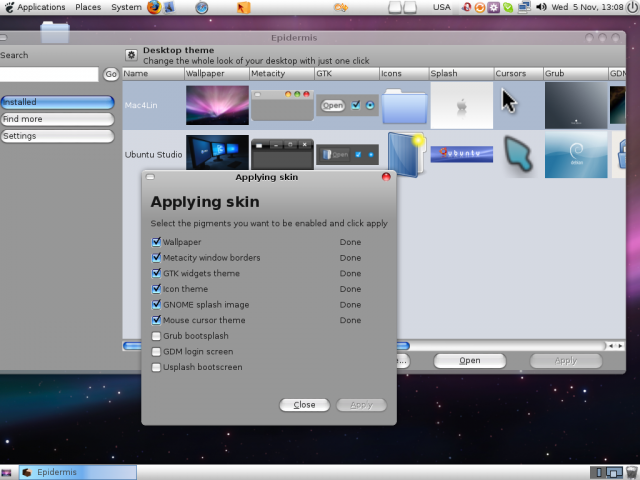This screenshot has width=640, height=480.
Task: Toggle GTK widgets theme checkbox
Action: pos(156,273)
